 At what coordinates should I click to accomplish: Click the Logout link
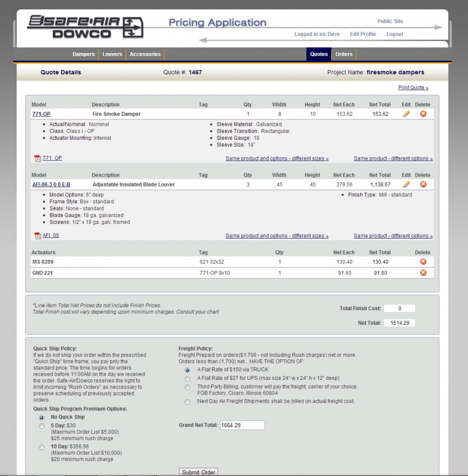click(394, 34)
